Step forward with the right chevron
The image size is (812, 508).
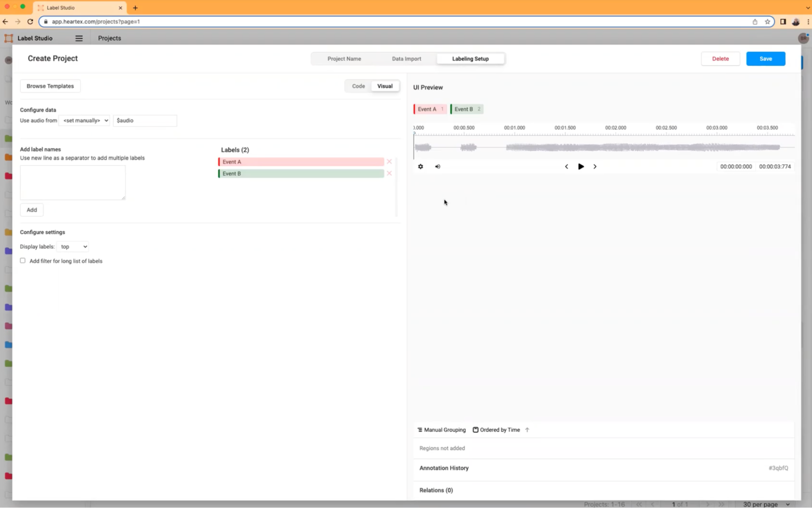tap(595, 166)
